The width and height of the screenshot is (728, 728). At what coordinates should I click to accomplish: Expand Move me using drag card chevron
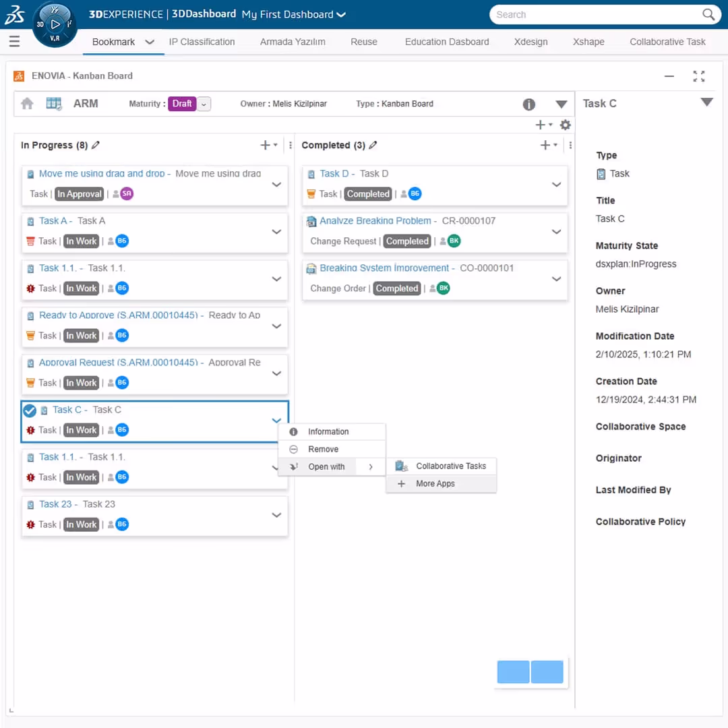pos(276,184)
